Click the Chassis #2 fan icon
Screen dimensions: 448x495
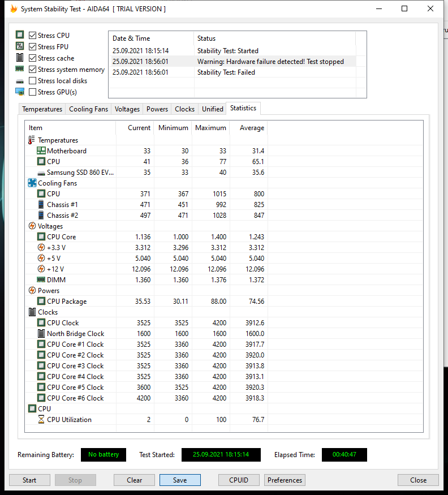click(x=41, y=216)
